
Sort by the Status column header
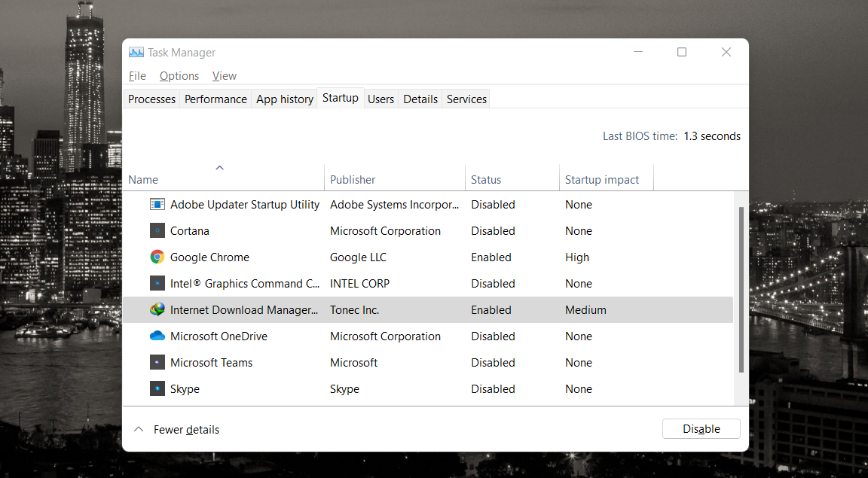pyautogui.click(x=512, y=178)
